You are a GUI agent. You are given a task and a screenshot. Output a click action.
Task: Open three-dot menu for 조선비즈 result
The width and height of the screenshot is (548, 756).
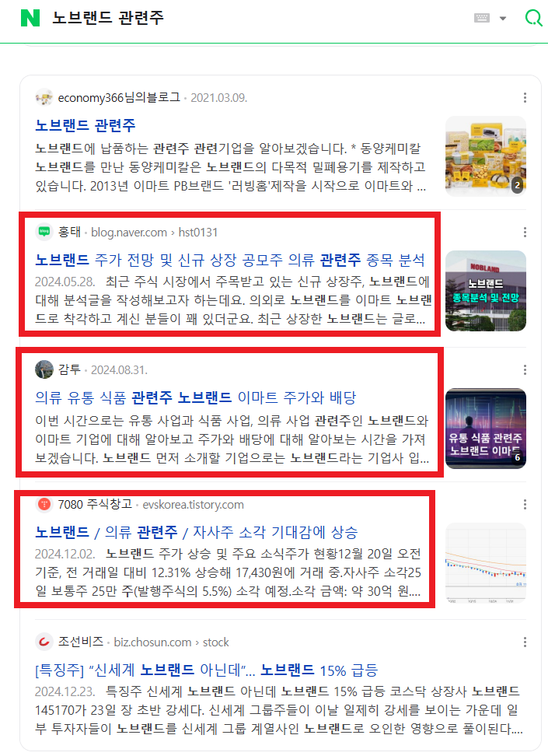tap(525, 642)
